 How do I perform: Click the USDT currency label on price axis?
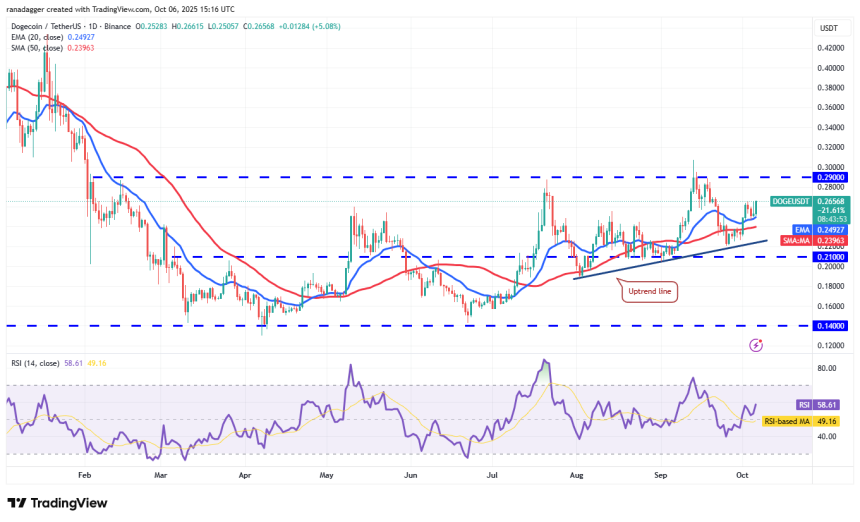pyautogui.click(x=828, y=28)
